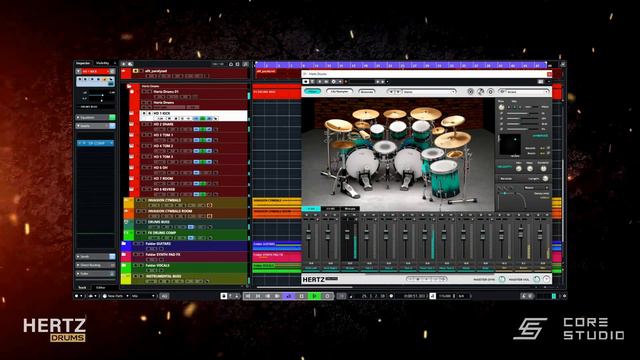Close the Hertz Drums plugin window

pyautogui.click(x=549, y=74)
